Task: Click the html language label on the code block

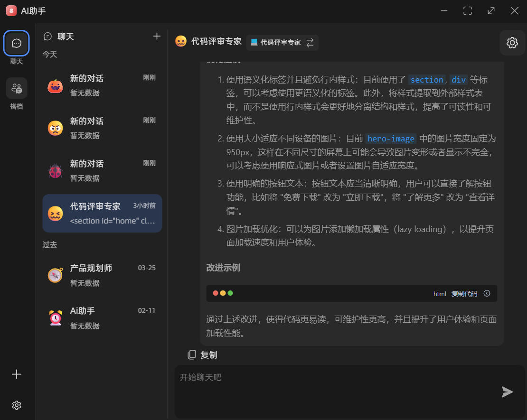Action: click(x=439, y=293)
